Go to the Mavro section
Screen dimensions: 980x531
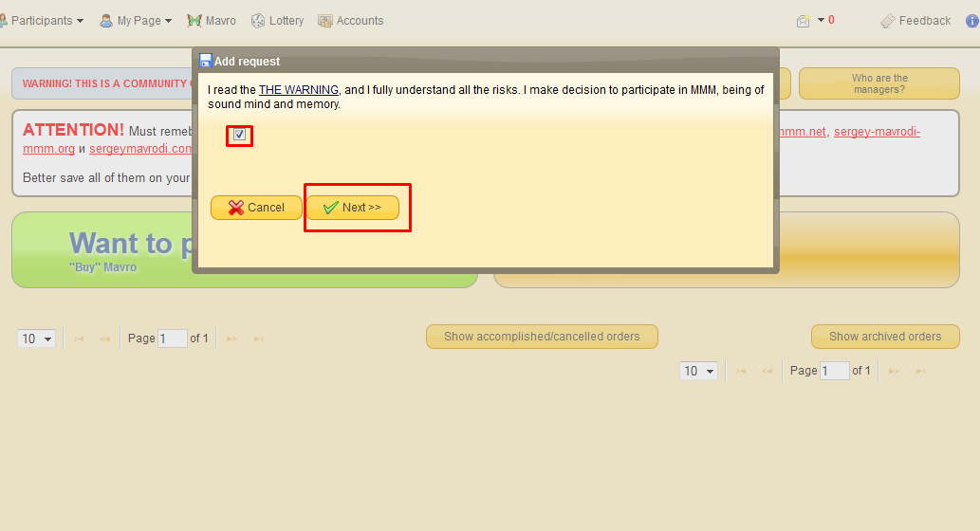click(212, 21)
